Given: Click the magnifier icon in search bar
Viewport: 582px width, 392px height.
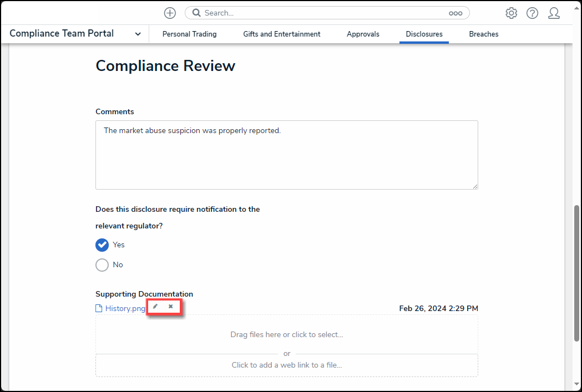Looking at the screenshot, I should click(196, 13).
